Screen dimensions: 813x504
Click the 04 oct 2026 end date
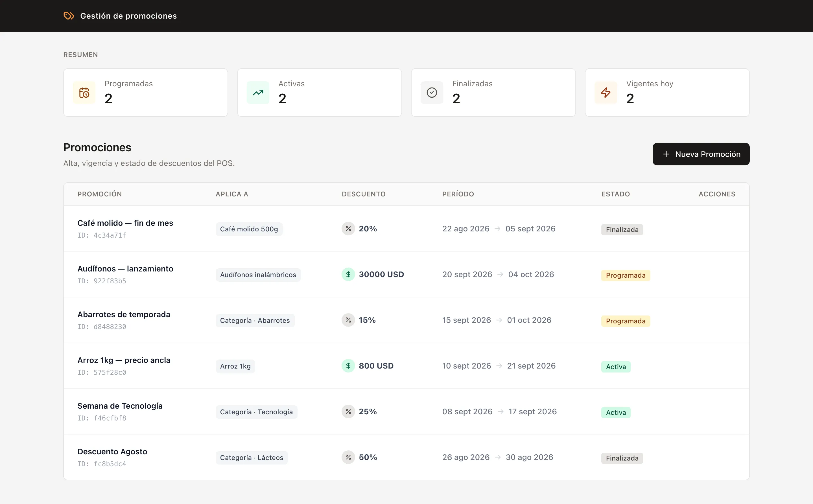pos(531,274)
